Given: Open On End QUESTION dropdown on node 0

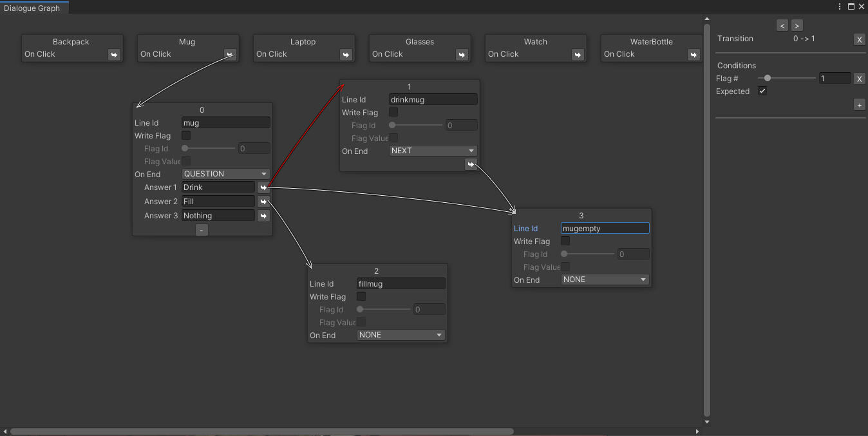Looking at the screenshot, I should pos(225,174).
